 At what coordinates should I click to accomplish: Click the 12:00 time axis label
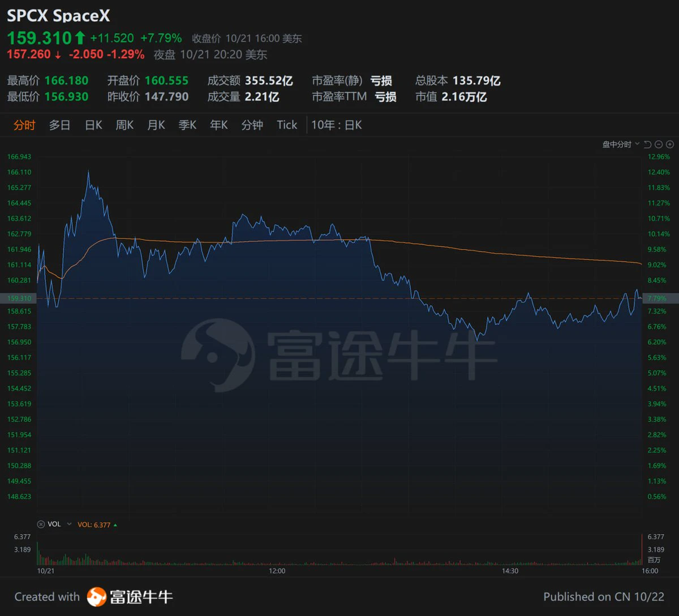click(277, 571)
